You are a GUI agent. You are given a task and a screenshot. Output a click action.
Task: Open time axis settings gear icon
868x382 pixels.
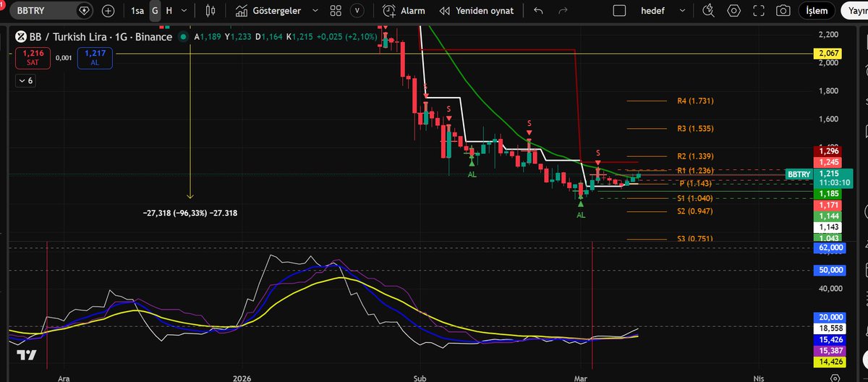pyautogui.click(x=835, y=377)
